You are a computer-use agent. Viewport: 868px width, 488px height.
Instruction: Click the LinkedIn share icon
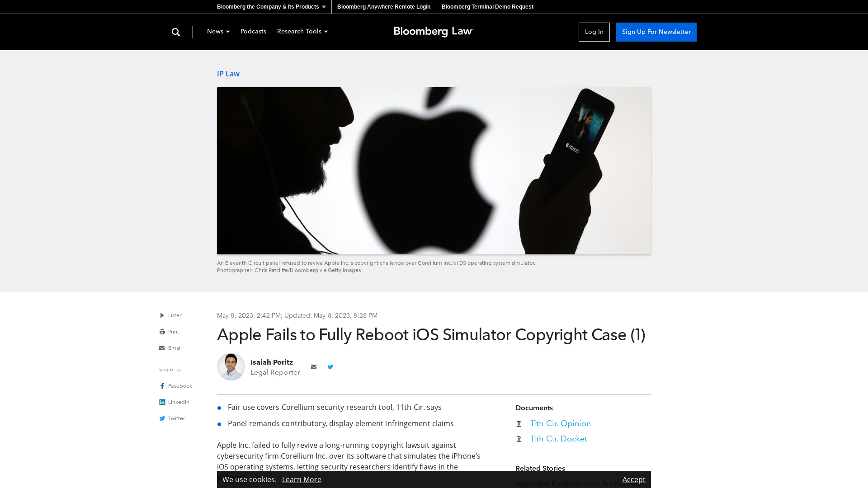click(162, 402)
